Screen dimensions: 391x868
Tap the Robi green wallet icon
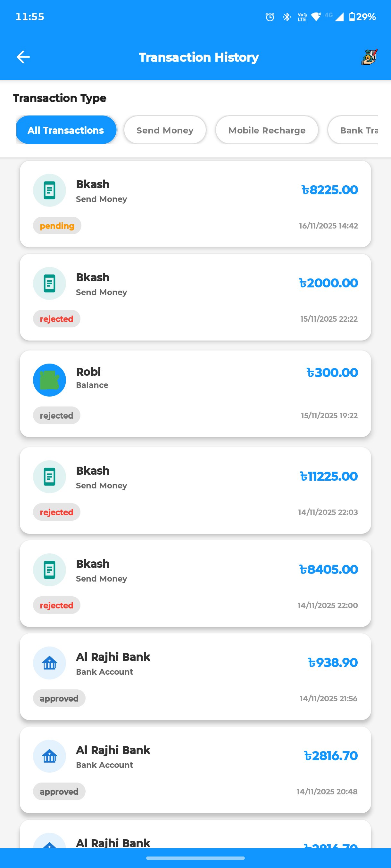[49, 380]
